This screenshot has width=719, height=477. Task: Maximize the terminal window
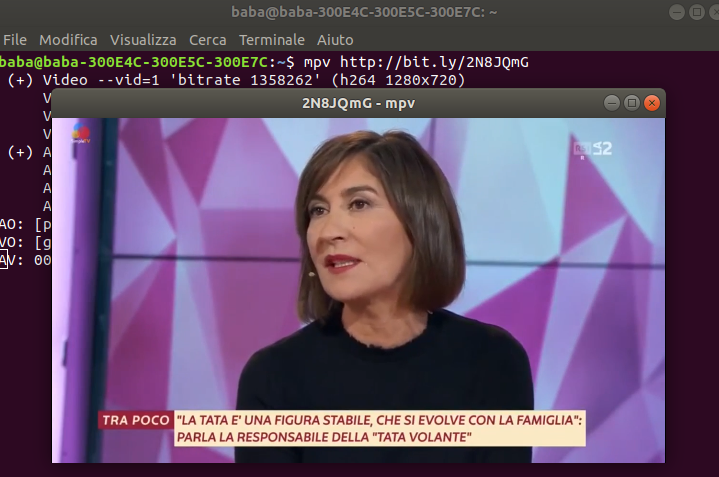pos(697,12)
